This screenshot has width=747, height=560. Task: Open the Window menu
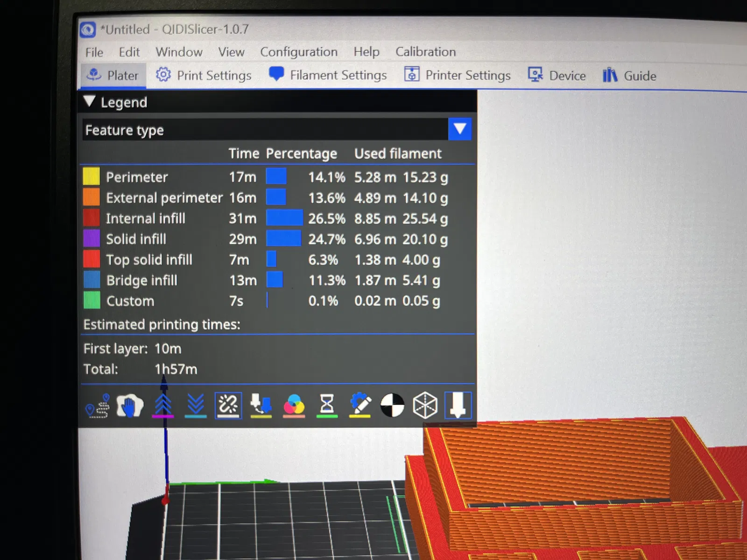179,52
